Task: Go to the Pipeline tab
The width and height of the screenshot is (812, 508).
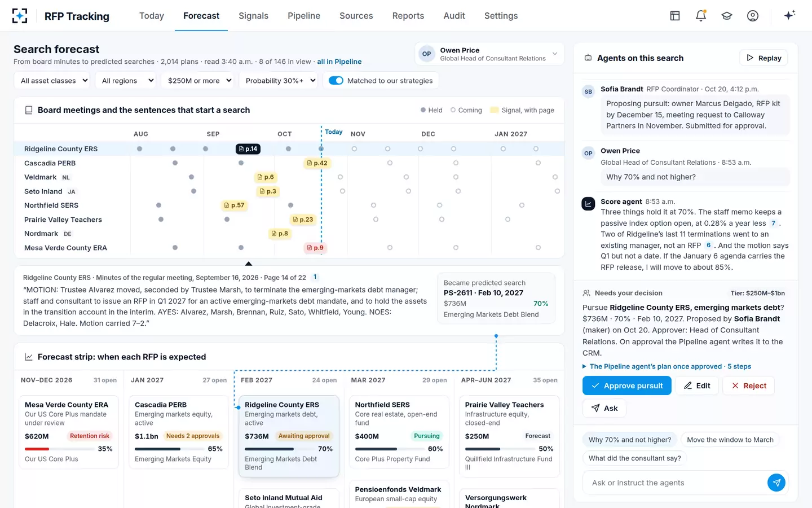Action: [x=304, y=16]
